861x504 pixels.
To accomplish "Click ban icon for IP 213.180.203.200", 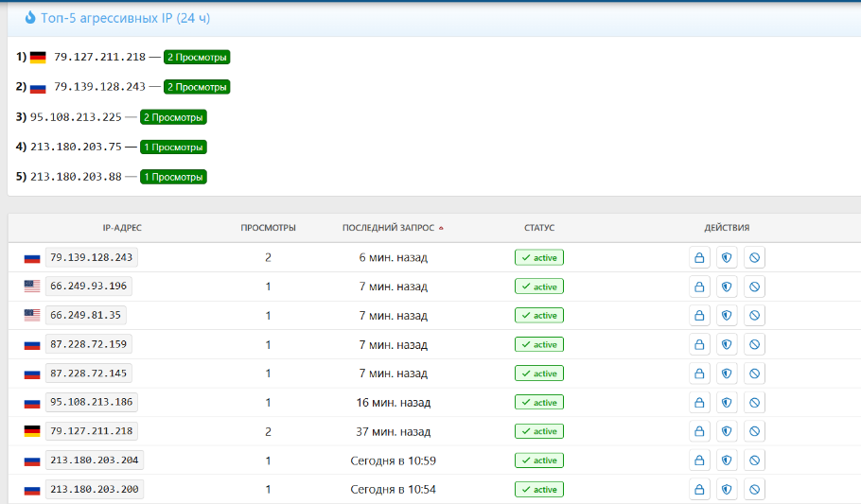I will 754,490.
